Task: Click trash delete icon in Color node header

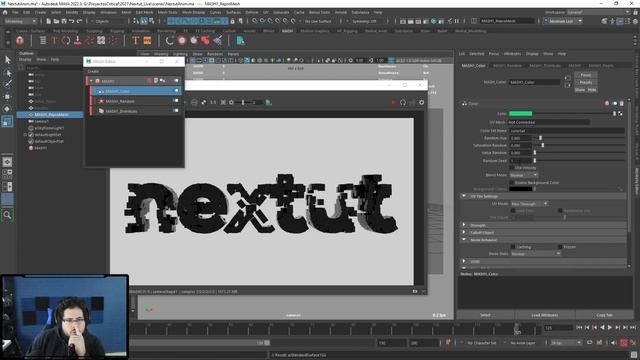Action: 622,104
